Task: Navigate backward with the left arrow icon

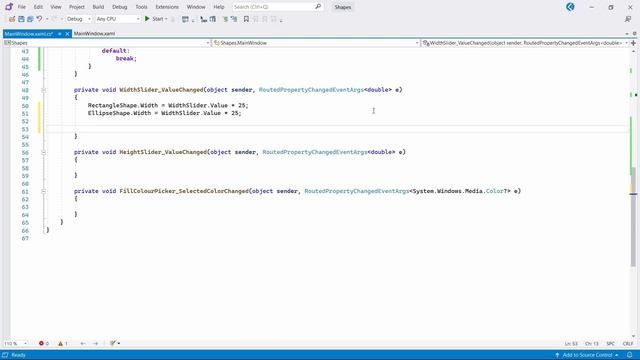Action: tap(83, 344)
